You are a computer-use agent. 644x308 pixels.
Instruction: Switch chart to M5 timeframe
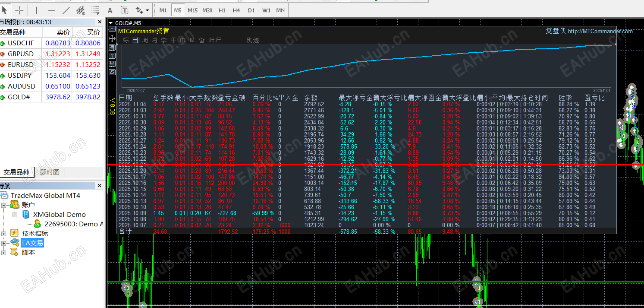[178, 10]
